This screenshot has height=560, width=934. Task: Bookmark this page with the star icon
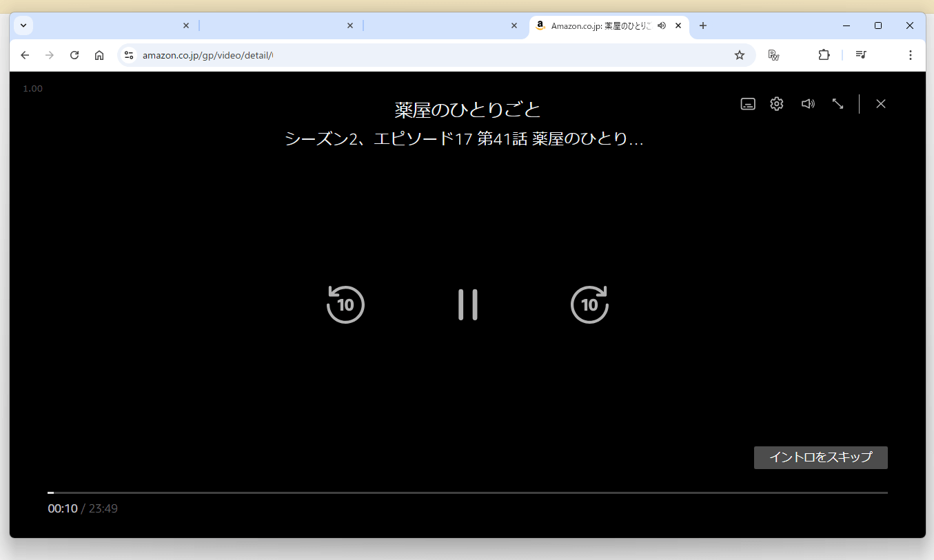tap(740, 54)
